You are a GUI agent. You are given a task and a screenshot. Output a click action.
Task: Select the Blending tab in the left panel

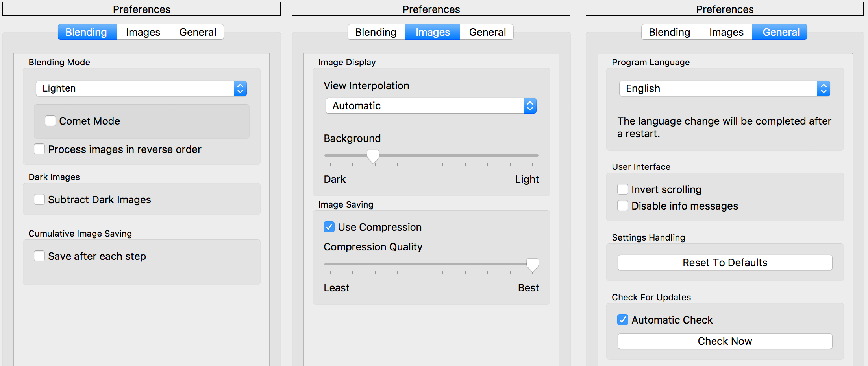tap(87, 32)
